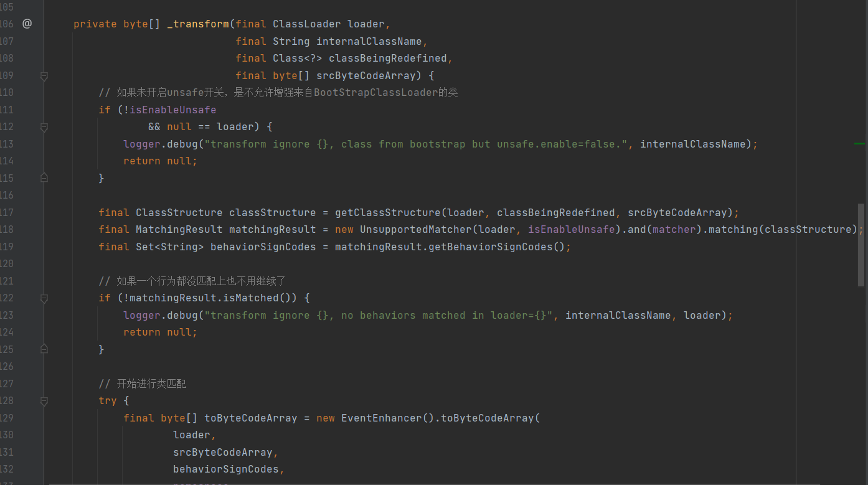Click the getClassStructure method call
The height and width of the screenshot is (485, 868).
(x=389, y=212)
